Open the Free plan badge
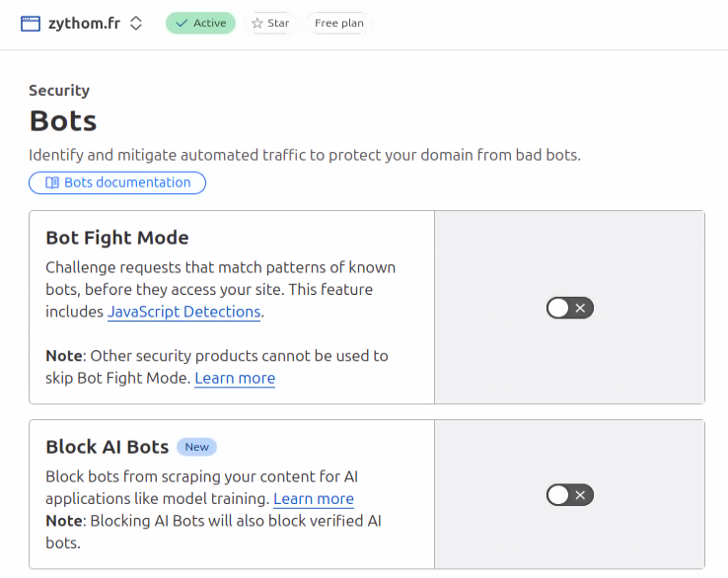728x578 pixels. tap(339, 24)
